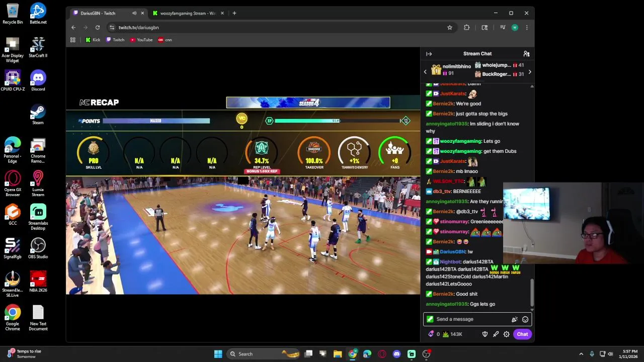Open the Chrome apps grid shortcut
This screenshot has height=362, width=644.
(73, 40)
